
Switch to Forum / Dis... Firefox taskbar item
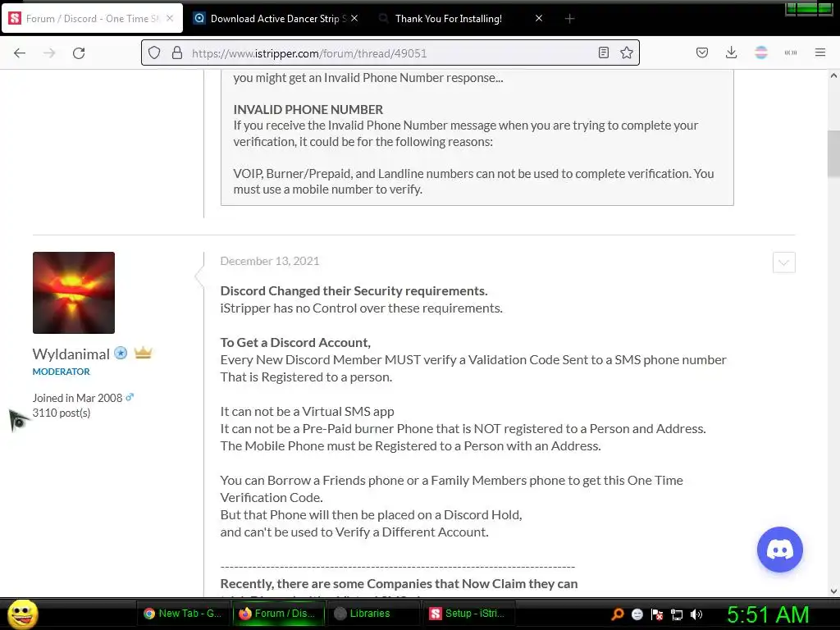tap(277, 614)
